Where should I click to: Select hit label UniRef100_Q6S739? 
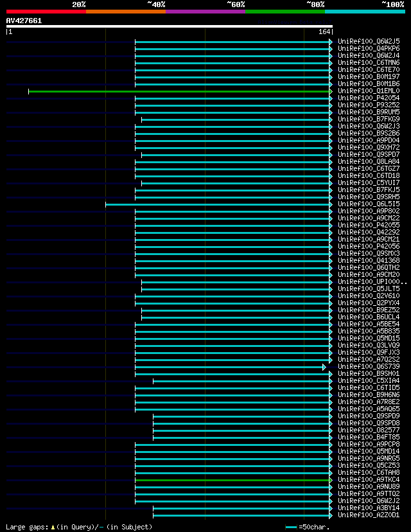pyautogui.click(x=369, y=367)
